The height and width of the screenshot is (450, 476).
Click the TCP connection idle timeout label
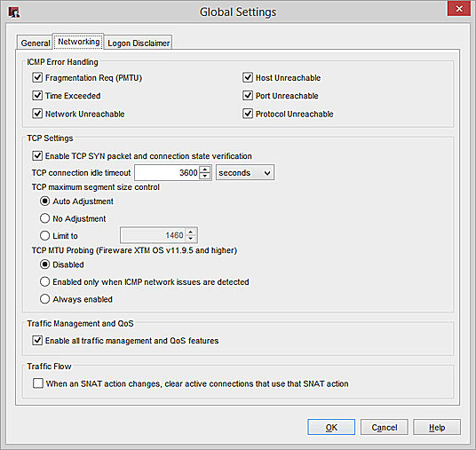[81, 173]
